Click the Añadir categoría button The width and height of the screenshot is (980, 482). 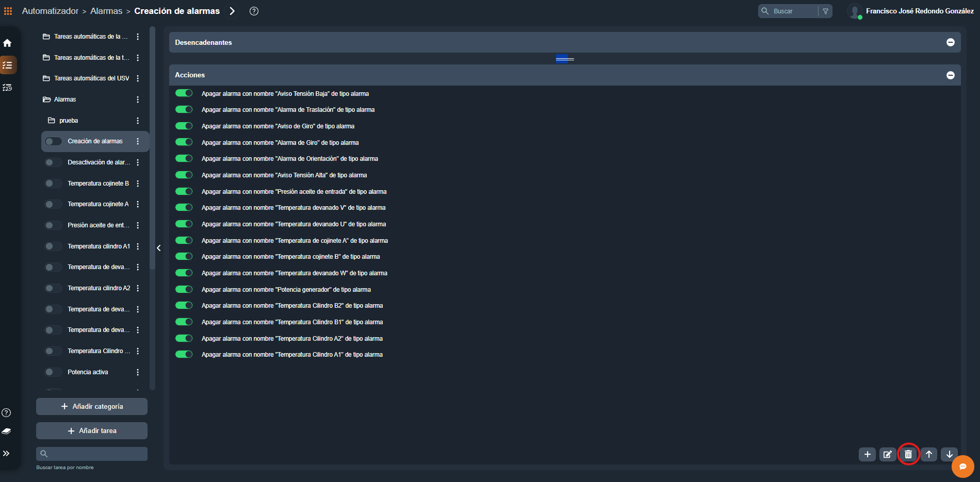(x=92, y=406)
